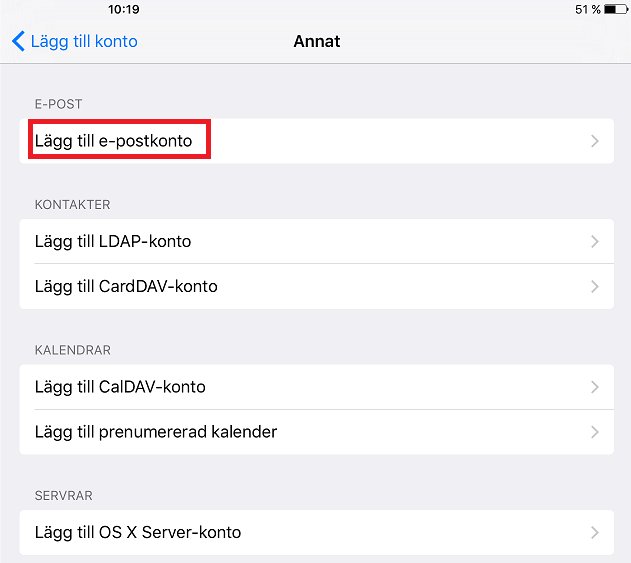631x563 pixels.
Task: Click chevron on the LDAP-konto row
Action: click(x=595, y=241)
